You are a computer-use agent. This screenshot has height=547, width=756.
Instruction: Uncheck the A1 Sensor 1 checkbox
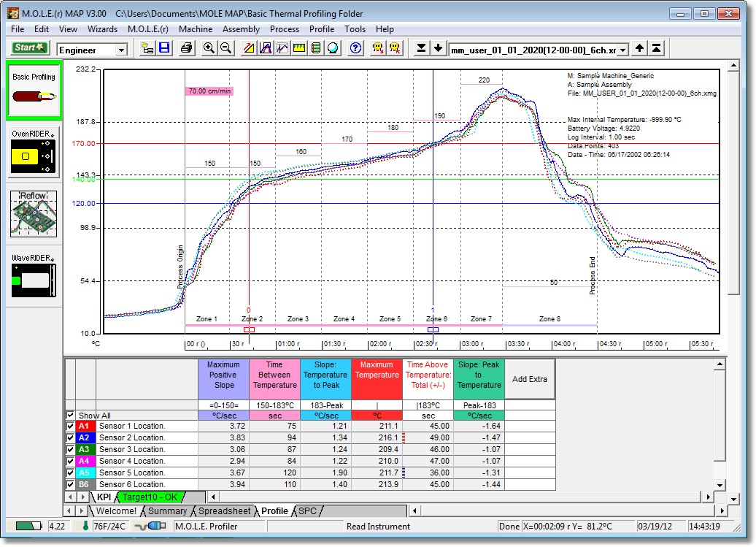(x=70, y=426)
